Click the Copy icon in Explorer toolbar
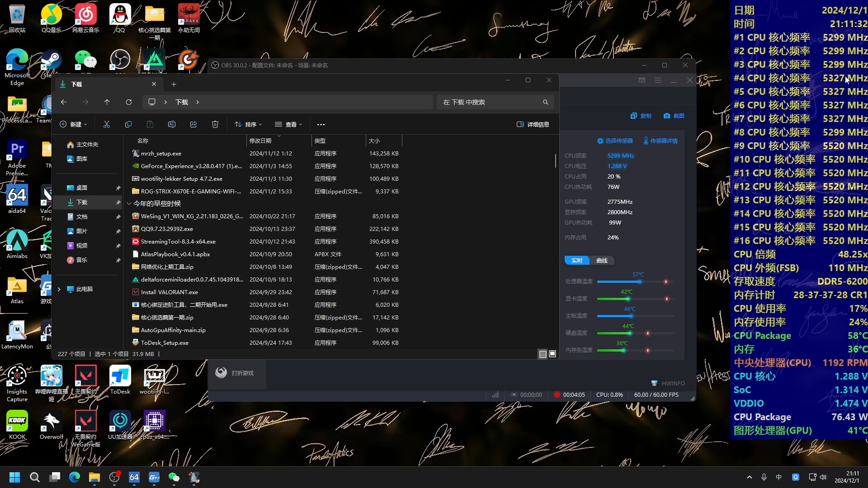 128,124
